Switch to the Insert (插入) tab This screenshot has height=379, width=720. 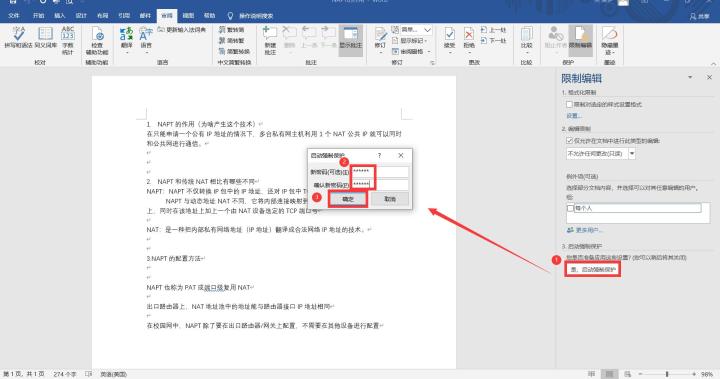tap(60, 16)
